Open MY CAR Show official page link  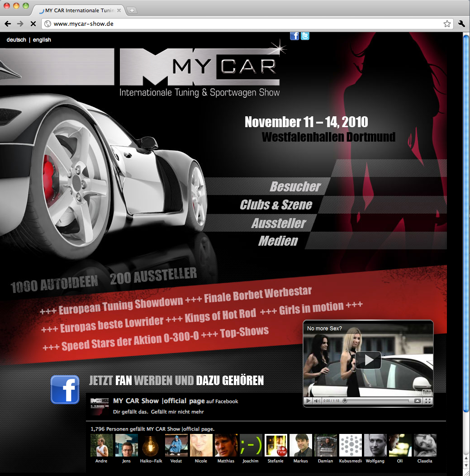click(159, 401)
